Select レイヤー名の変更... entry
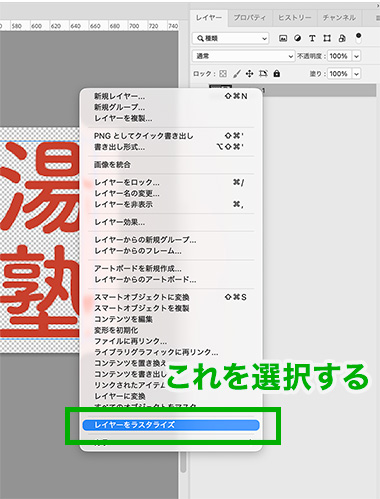This screenshot has width=380, height=499. [x=170, y=193]
